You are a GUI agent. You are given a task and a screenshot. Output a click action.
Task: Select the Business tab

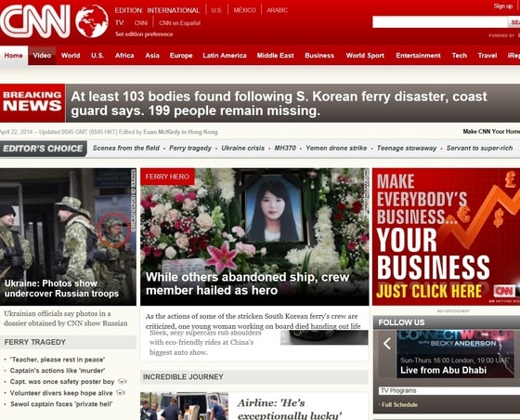pyautogui.click(x=319, y=56)
